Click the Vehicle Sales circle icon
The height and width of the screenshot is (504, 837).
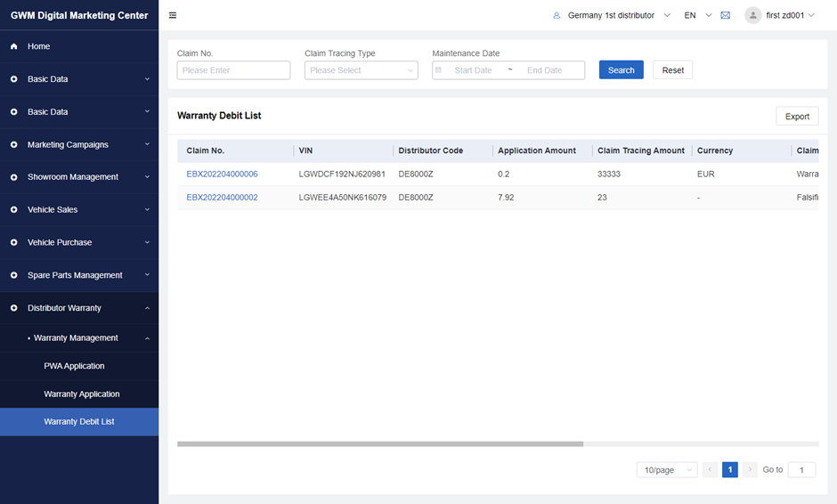(x=14, y=210)
